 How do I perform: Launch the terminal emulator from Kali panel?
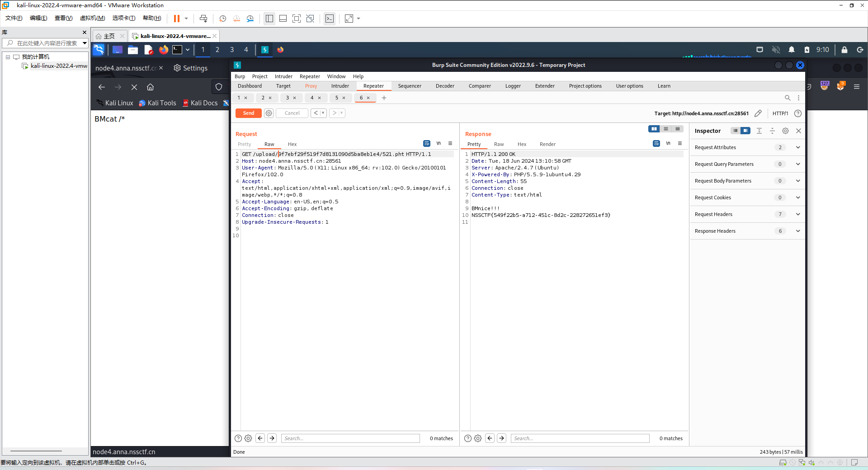click(x=177, y=50)
